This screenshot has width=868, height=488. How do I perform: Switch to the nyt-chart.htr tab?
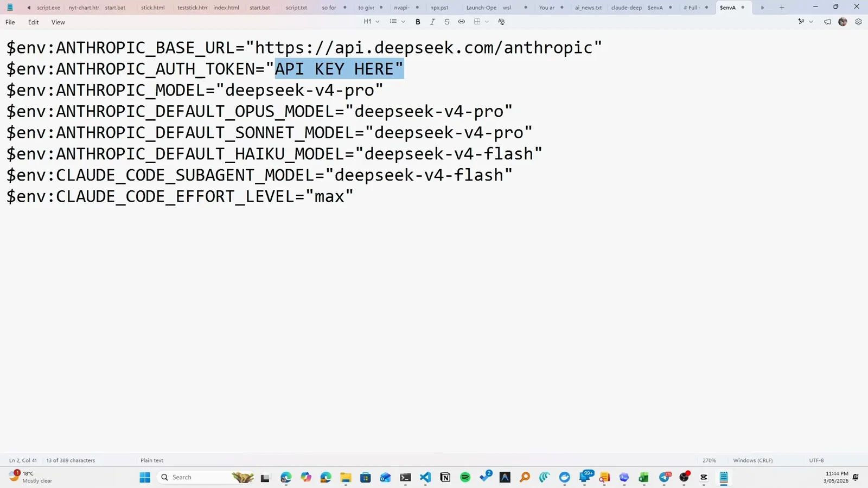pos(84,8)
